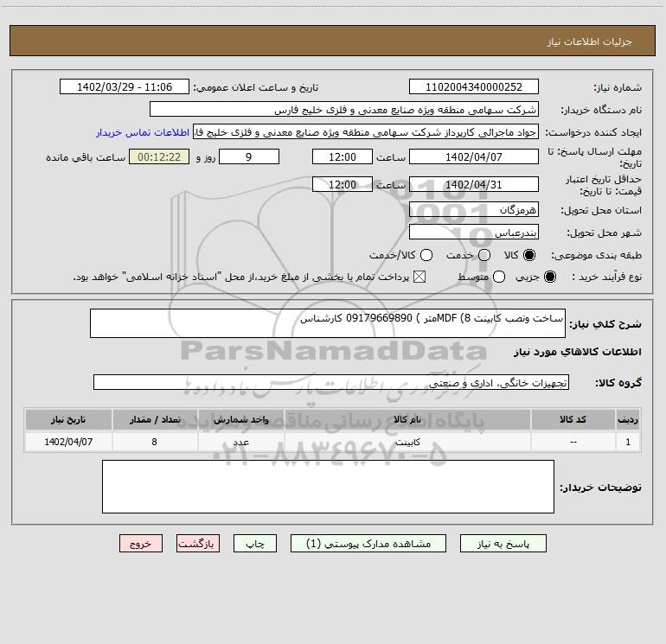
Task: Click the بازگشت back button
Action: (198, 544)
